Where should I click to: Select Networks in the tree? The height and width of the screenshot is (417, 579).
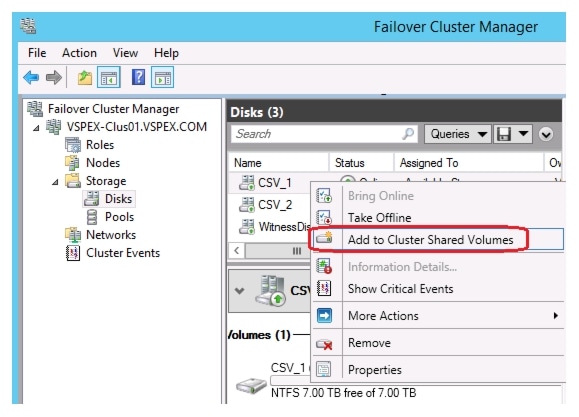[111, 235]
